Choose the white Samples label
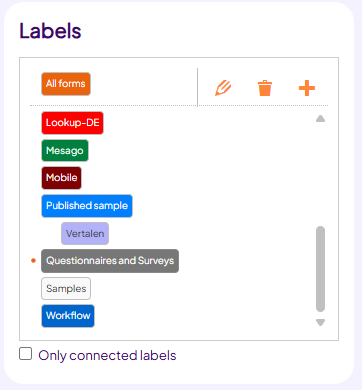The image size is (362, 390). click(66, 289)
